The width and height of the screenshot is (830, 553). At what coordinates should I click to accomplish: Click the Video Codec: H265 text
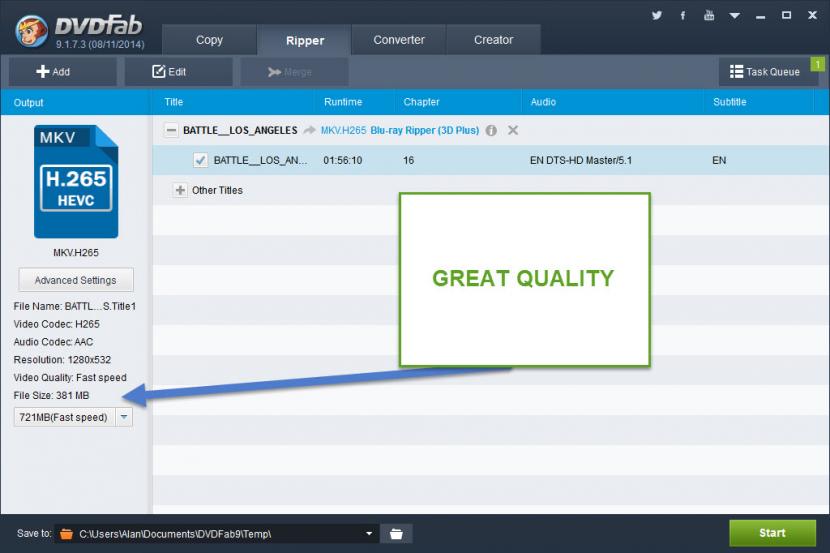(57, 324)
